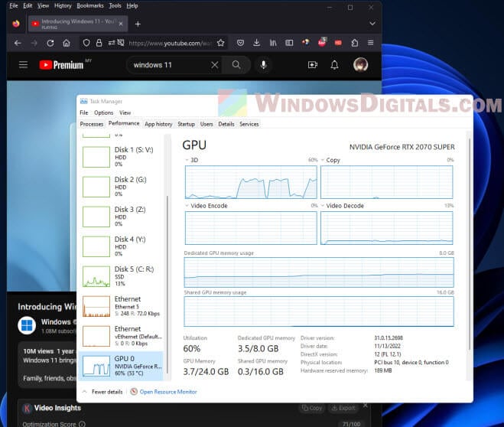Switch to the Processes tab
504x427 pixels.
pyautogui.click(x=92, y=124)
